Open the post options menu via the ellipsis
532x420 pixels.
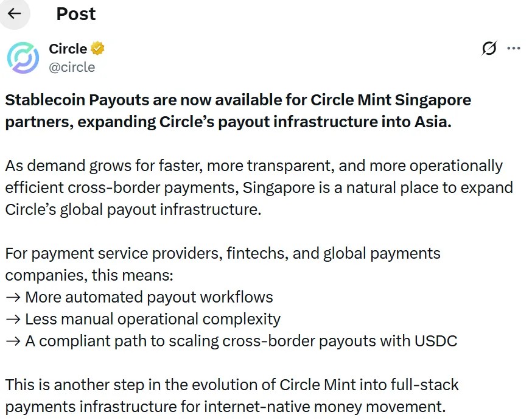pyautogui.click(x=514, y=48)
